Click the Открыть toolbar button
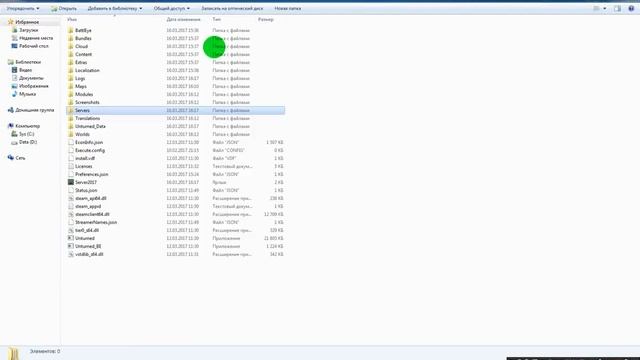Viewport: 640px width, 360px height. point(64,8)
